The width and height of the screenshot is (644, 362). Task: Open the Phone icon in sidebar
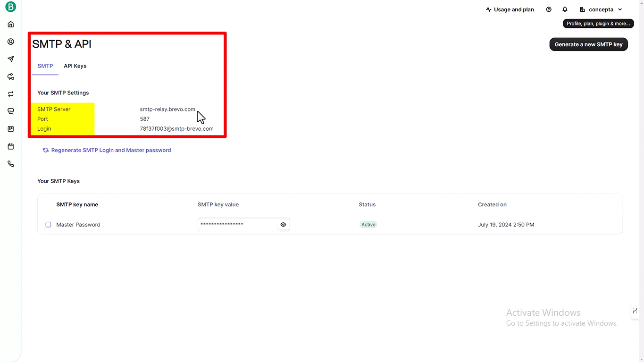pyautogui.click(x=11, y=164)
